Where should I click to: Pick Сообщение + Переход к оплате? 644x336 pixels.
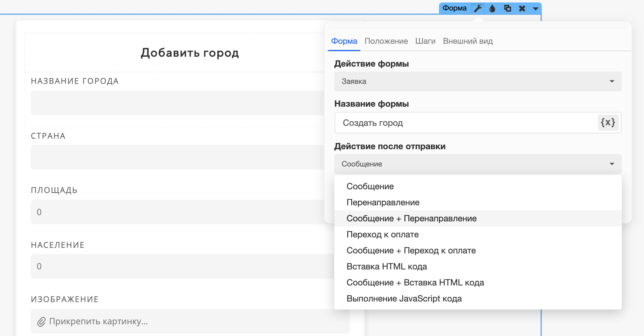tap(478, 250)
